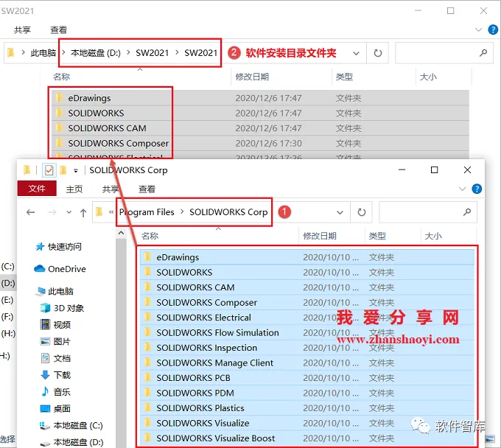Click search box in SOLIDWORKS Corp window
This screenshot has height=448, width=501.
click(428, 212)
